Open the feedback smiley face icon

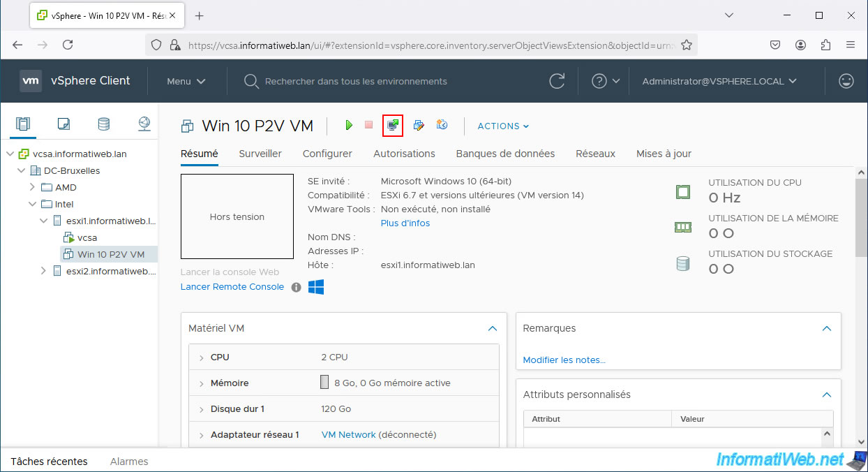click(846, 81)
